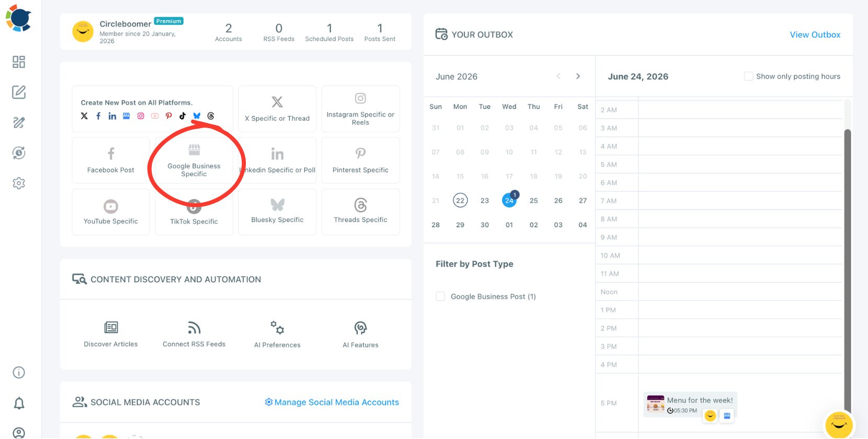Click the Premium badge
This screenshot has width=868, height=439.
168,21
